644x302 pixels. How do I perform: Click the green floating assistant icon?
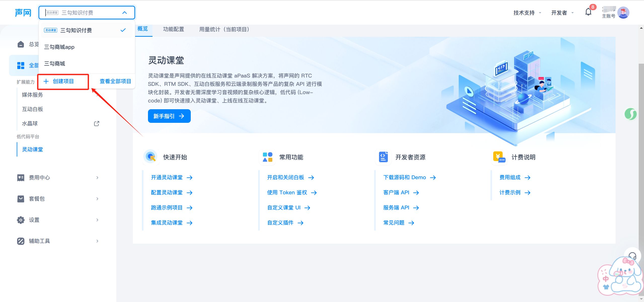pyautogui.click(x=630, y=114)
